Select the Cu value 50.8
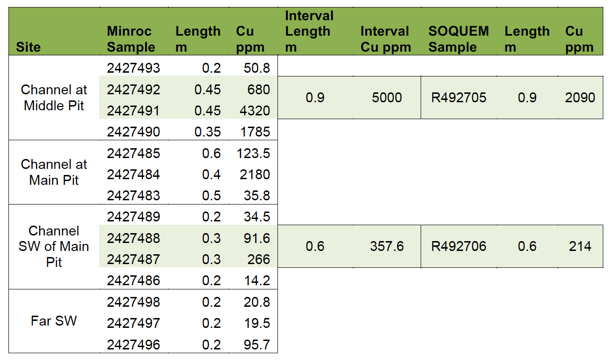This screenshot has width=615, height=364. point(257,68)
